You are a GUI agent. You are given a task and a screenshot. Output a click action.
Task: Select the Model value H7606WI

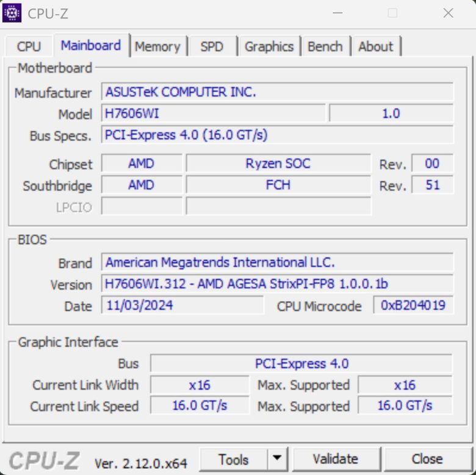pos(213,113)
